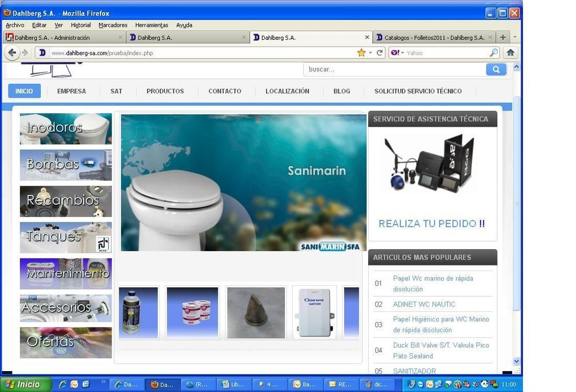Viewport: 576px width, 392px height.
Task: Open the Ver menu
Action: 59,25
